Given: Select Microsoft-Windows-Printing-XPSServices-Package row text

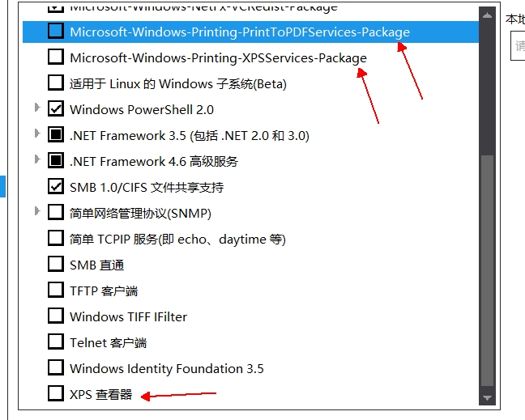Looking at the screenshot, I should (x=218, y=58).
